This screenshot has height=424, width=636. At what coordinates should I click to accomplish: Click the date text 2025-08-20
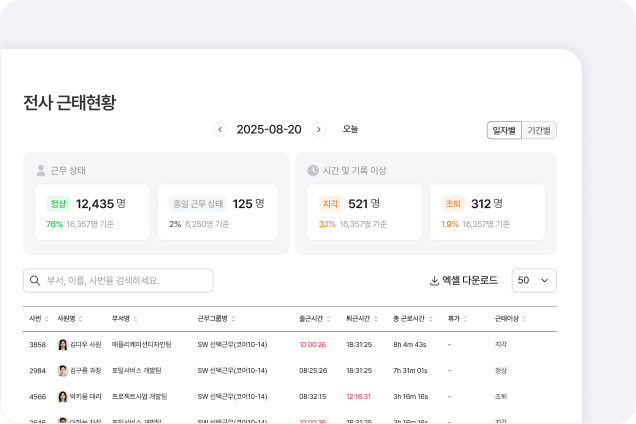click(x=269, y=129)
